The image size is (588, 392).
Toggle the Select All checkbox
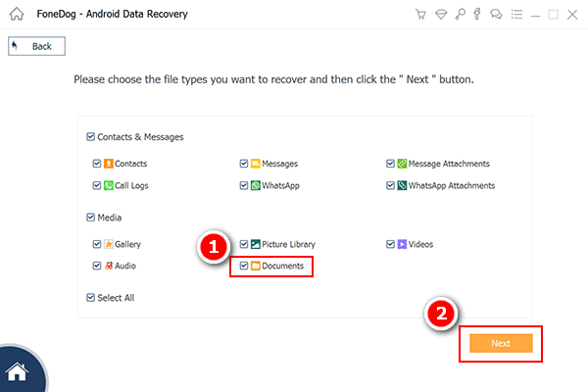(x=91, y=296)
